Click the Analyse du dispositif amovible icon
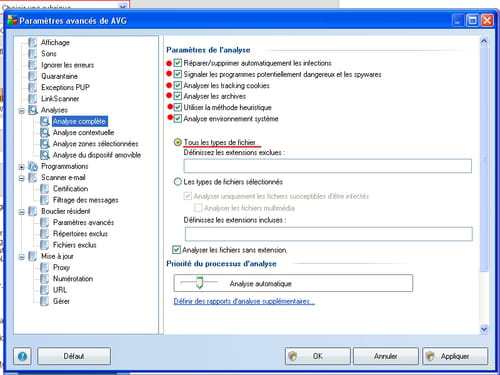Viewport: 500px width, 375px height. 45,155
